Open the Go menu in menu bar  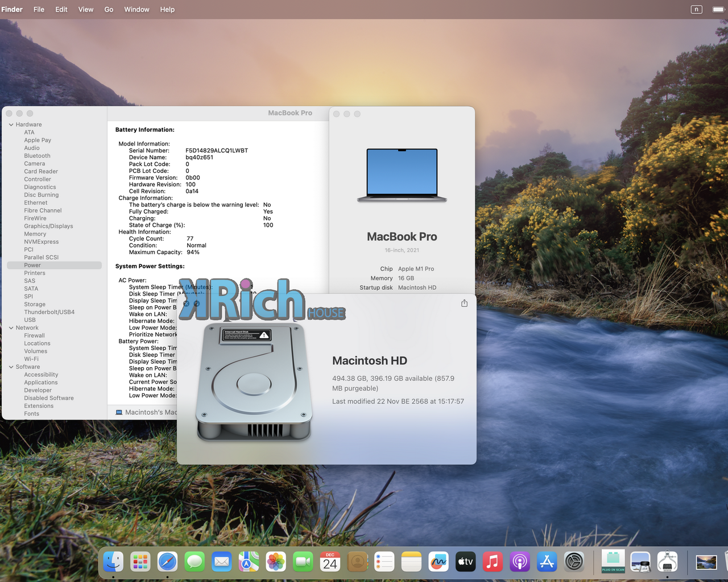click(109, 10)
